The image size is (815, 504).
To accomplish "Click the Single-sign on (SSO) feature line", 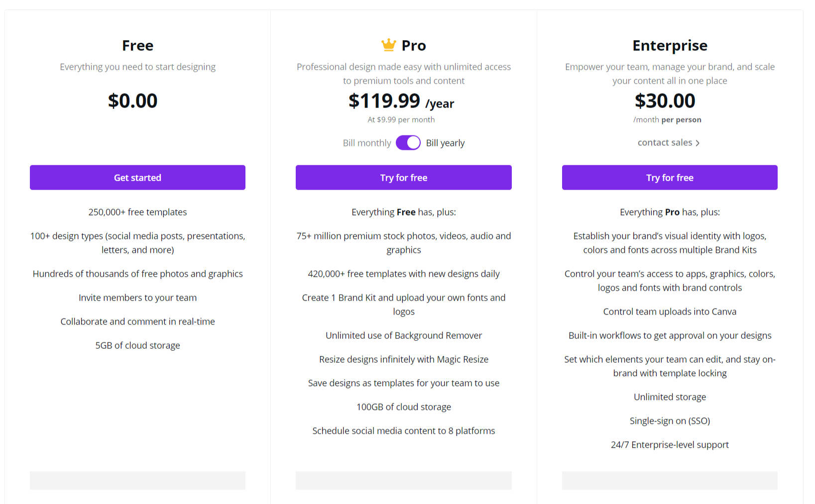I will coord(670,421).
